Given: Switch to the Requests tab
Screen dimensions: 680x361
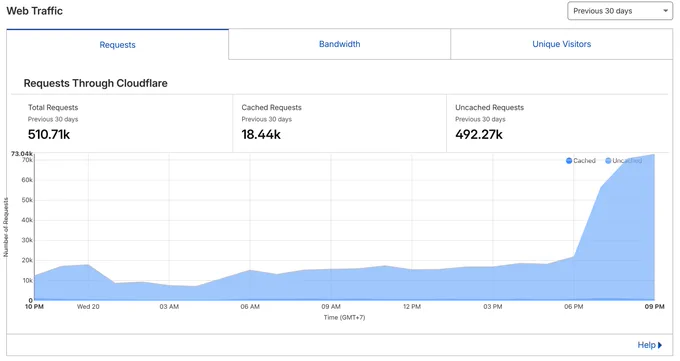Looking at the screenshot, I should [118, 45].
